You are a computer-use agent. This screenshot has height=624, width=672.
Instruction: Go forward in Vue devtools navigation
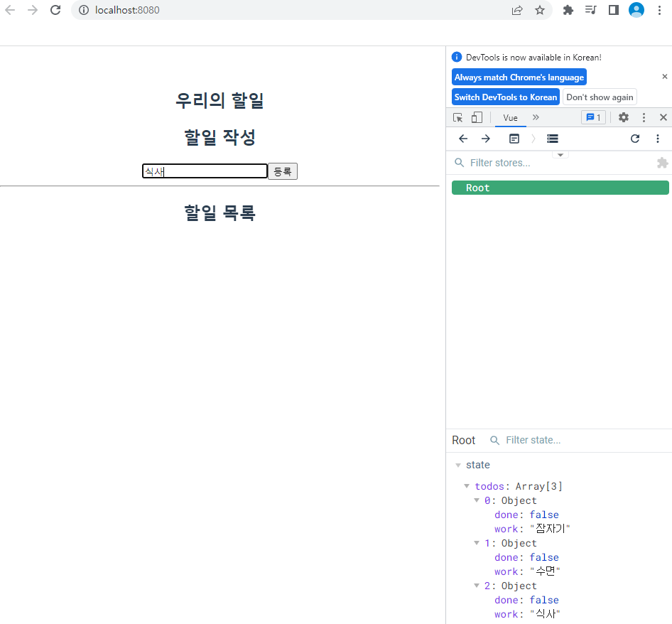486,139
